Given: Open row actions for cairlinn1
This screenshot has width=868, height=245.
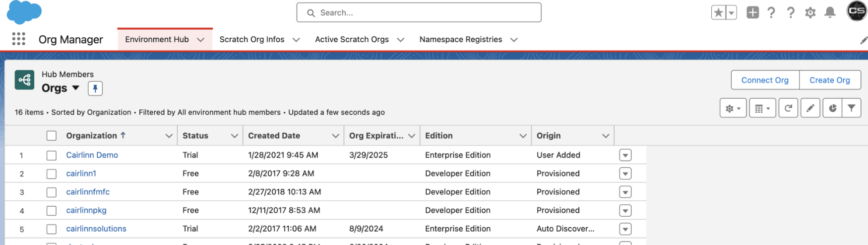Looking at the screenshot, I should (625, 173).
